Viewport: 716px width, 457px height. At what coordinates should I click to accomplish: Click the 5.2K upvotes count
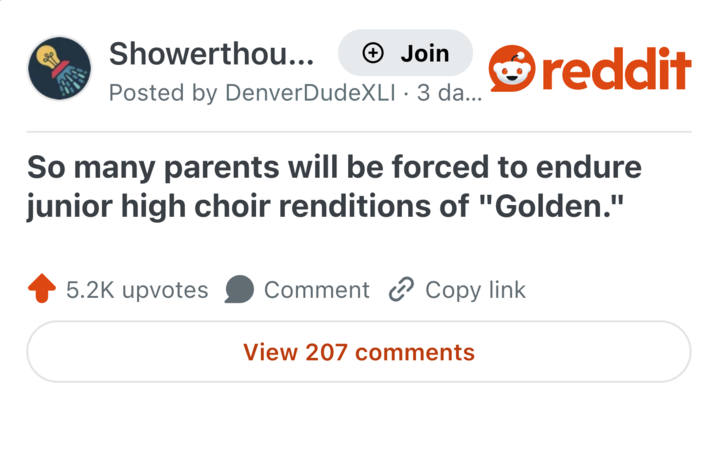[x=137, y=290]
